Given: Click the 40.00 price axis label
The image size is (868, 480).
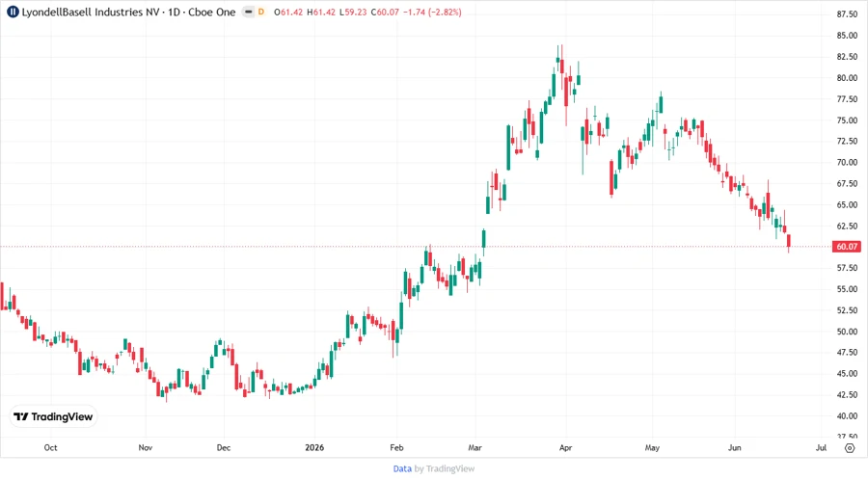Looking at the screenshot, I should [847, 416].
